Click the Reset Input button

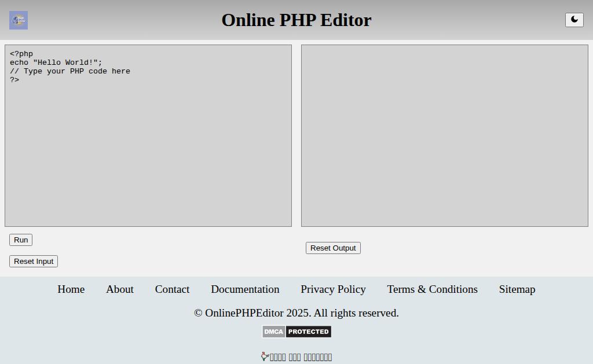[x=34, y=261]
